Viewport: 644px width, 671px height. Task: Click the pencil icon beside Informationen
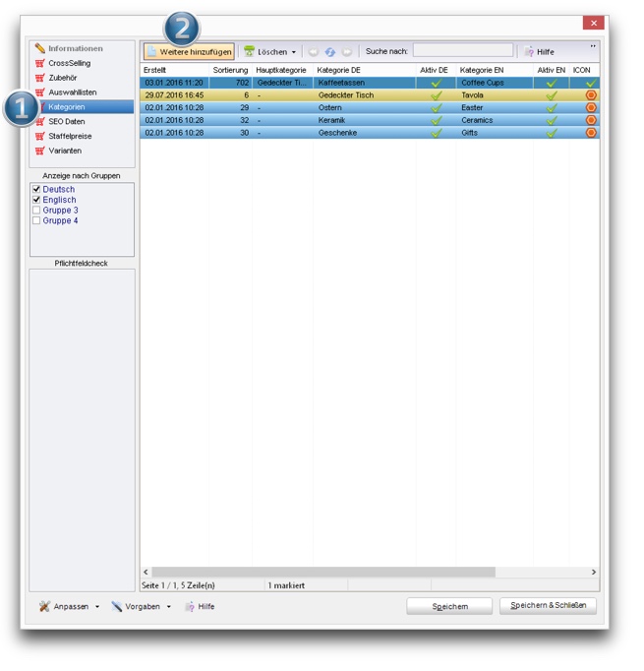[x=39, y=48]
